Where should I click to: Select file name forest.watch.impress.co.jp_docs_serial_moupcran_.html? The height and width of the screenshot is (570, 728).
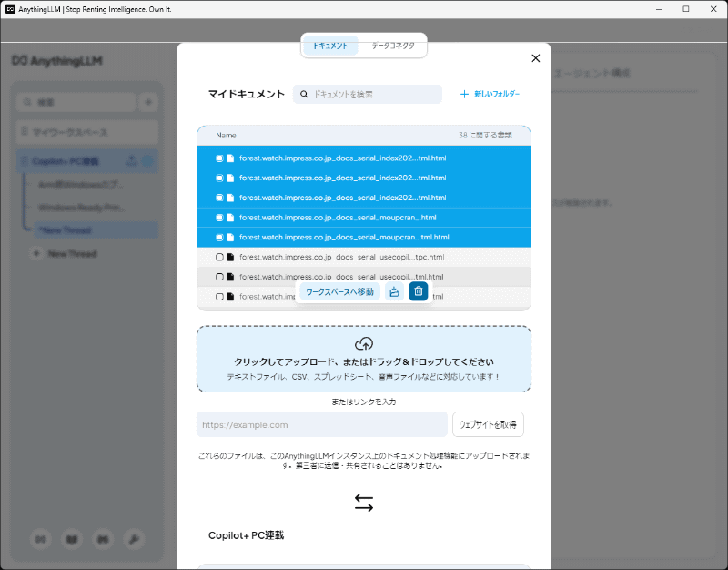pos(338,218)
